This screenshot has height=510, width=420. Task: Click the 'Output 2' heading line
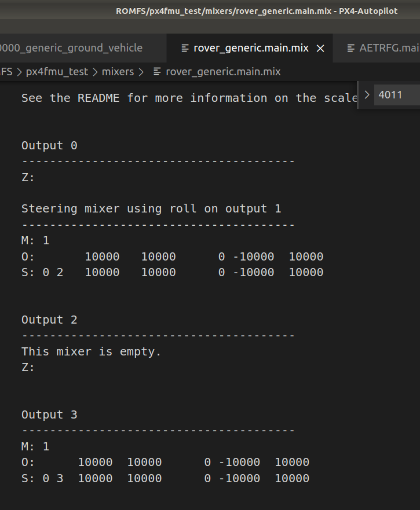coord(49,320)
